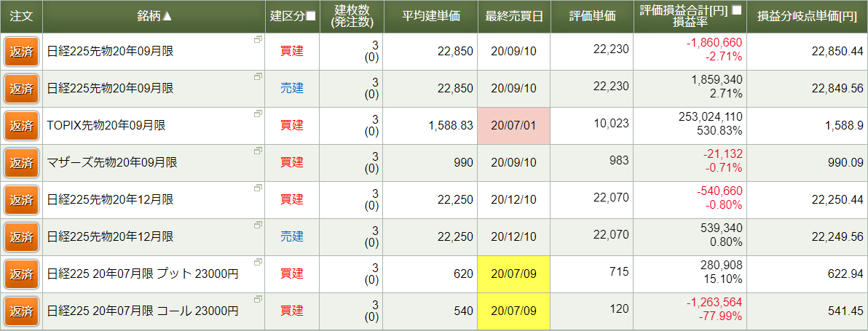This screenshot has width=868, height=331.
Task: Open popup icon in マザーズ先物20年09月限 row
Action: (x=258, y=151)
